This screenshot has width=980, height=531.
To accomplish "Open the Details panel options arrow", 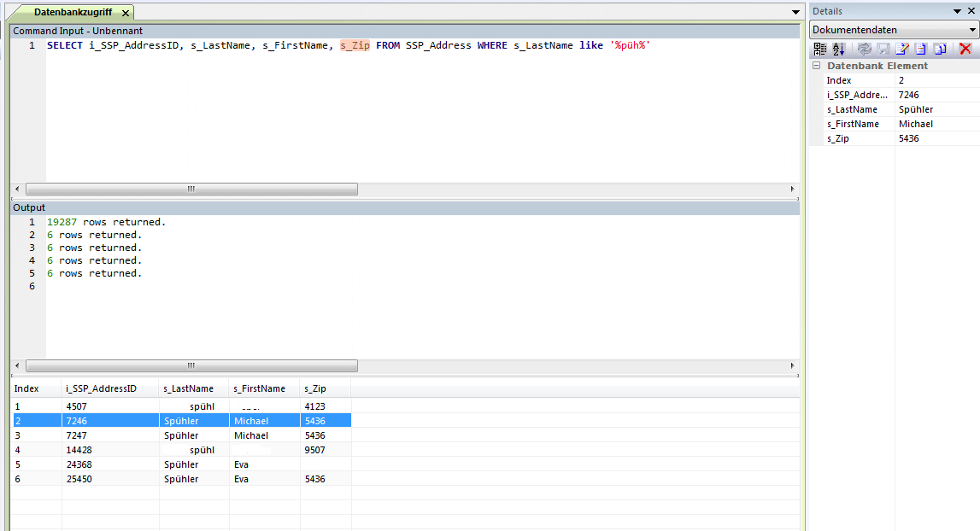I will click(958, 11).
